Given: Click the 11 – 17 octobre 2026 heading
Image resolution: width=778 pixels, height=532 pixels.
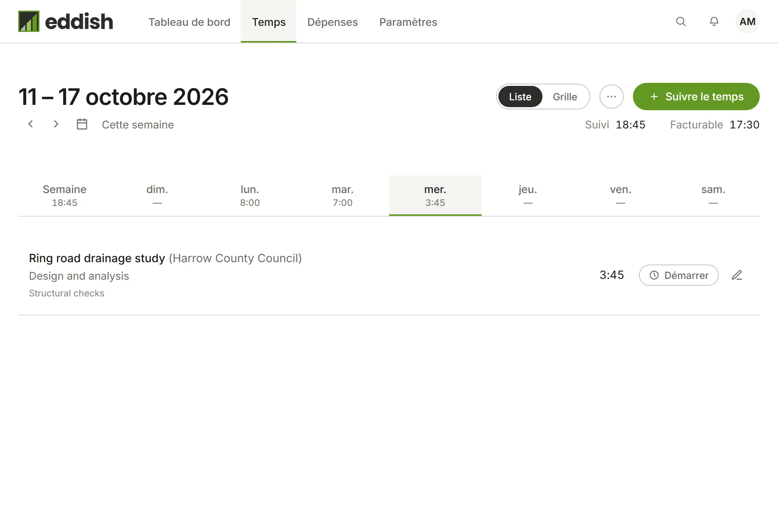Looking at the screenshot, I should (123, 97).
